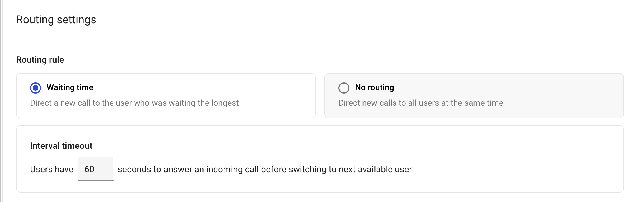
Task: Click the value 60 in the timeout field
Action: 89,169
